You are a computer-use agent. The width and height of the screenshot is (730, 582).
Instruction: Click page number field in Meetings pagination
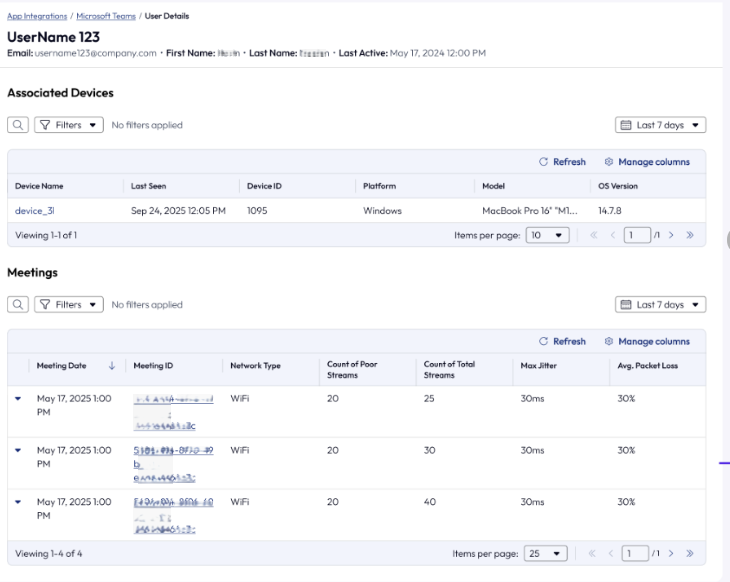click(x=635, y=554)
